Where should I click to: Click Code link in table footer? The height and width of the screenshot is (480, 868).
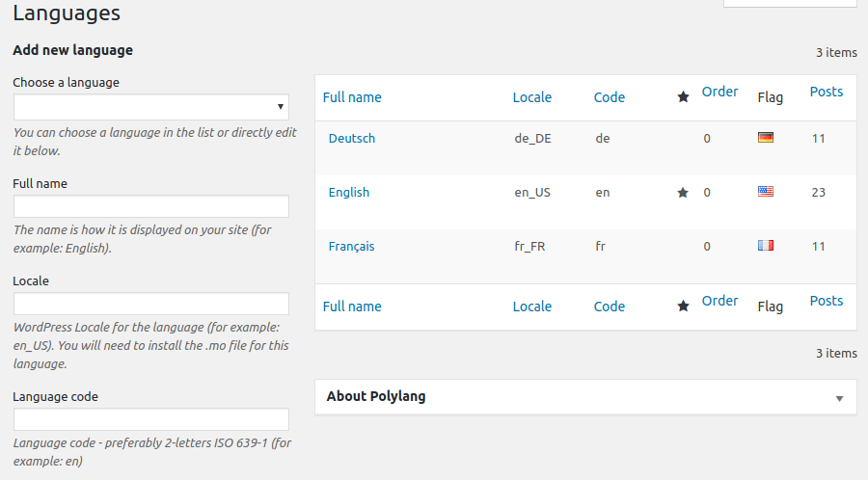tap(610, 307)
